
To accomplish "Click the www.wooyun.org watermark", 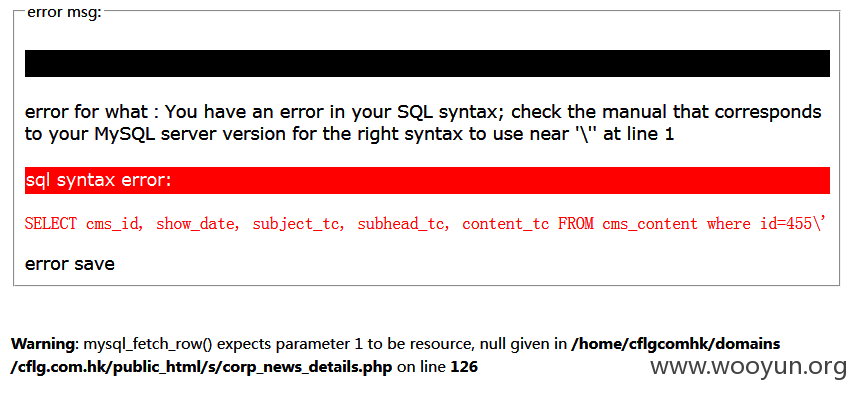I will coord(748,366).
